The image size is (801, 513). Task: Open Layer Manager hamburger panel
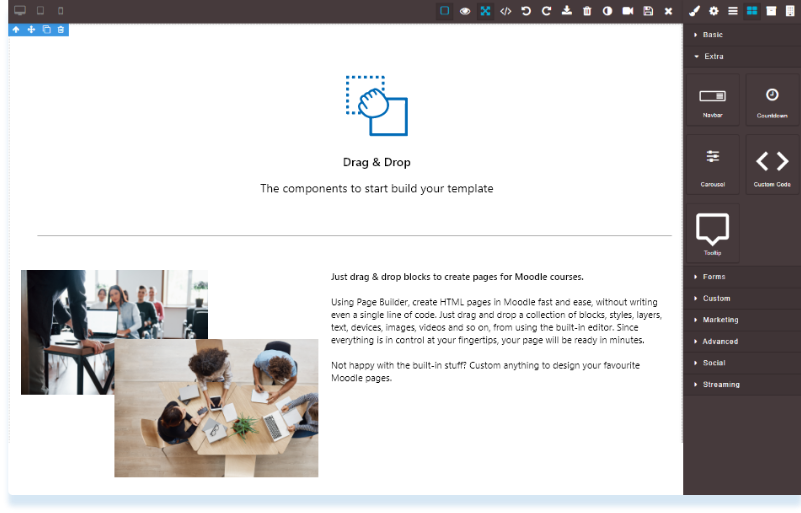pyautogui.click(x=733, y=11)
